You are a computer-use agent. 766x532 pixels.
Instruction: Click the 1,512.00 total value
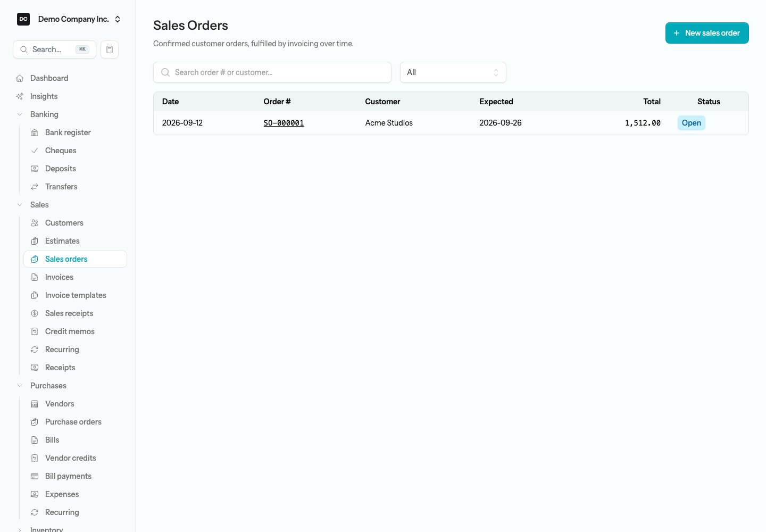tap(643, 123)
